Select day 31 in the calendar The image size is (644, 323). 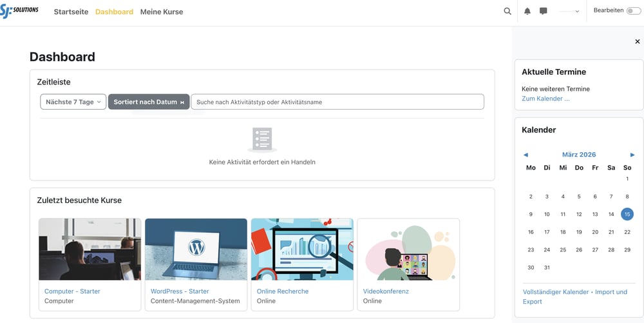click(547, 268)
